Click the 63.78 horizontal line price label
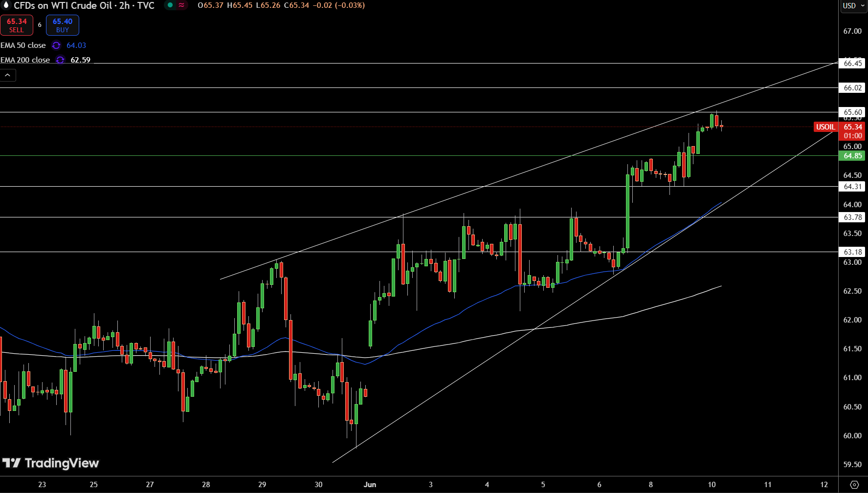 pyautogui.click(x=852, y=217)
